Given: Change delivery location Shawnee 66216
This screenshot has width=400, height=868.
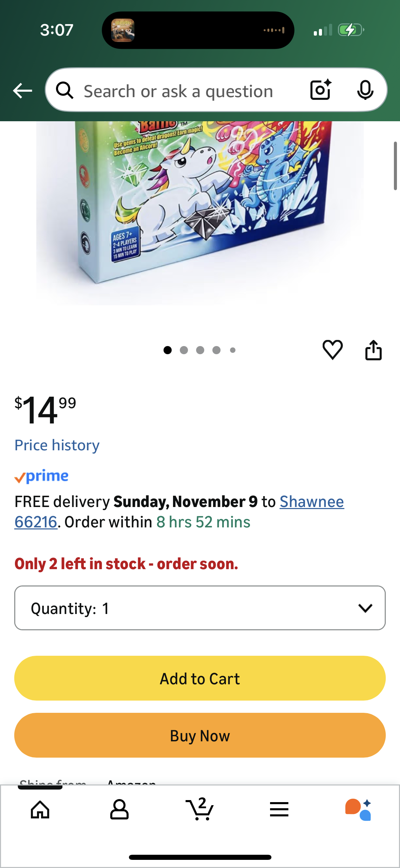Looking at the screenshot, I should tap(179, 512).
